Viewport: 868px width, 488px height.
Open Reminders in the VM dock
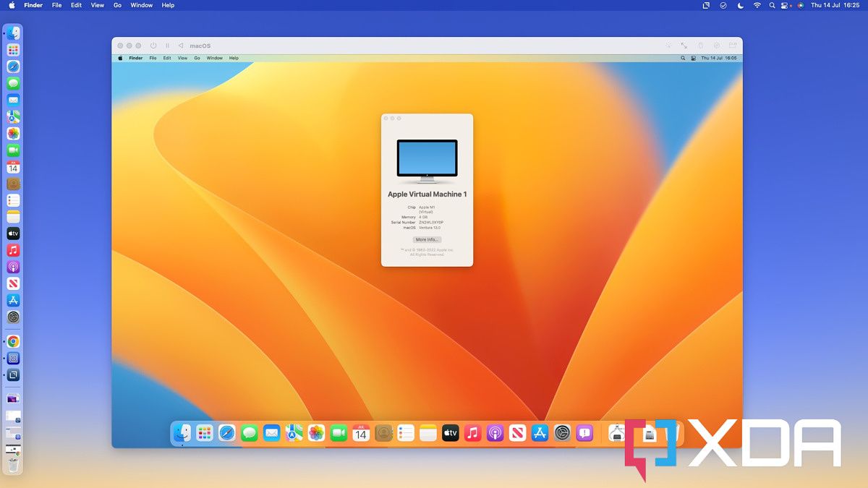click(x=406, y=433)
